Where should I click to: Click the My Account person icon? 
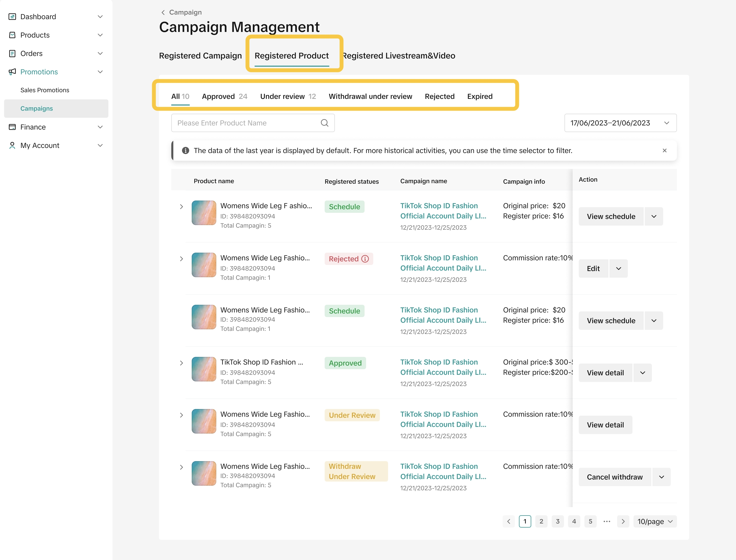[12, 145]
